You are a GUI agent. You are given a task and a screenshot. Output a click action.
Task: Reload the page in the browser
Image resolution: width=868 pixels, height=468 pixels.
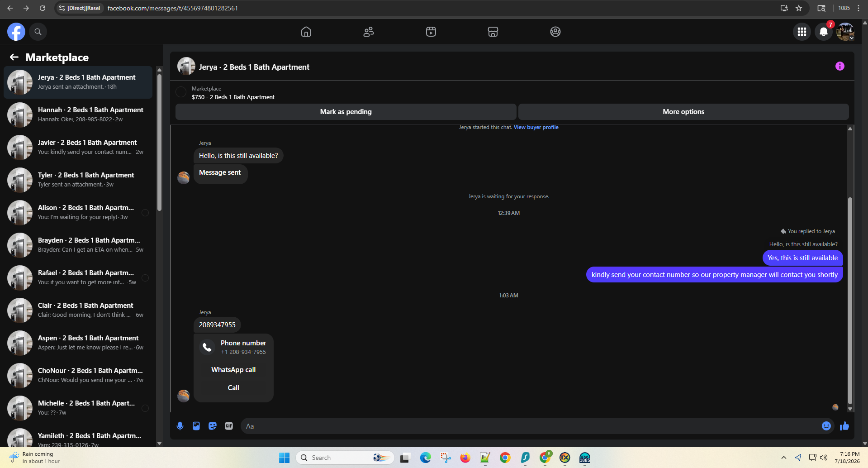tap(43, 8)
